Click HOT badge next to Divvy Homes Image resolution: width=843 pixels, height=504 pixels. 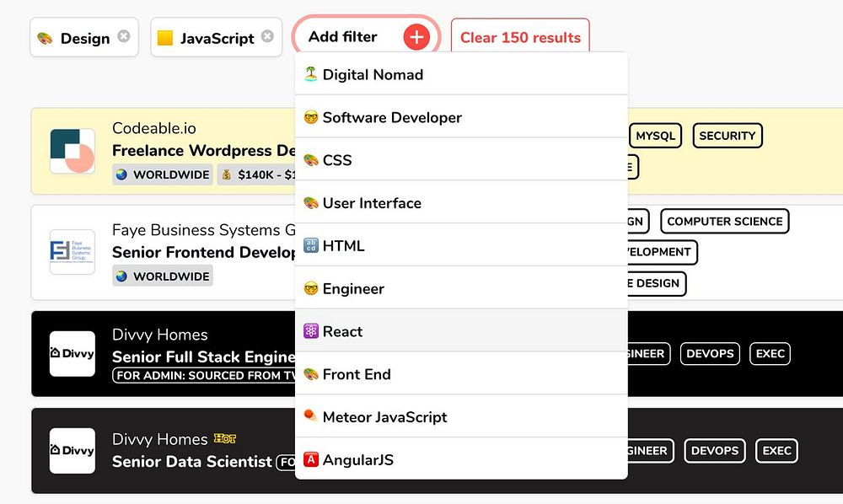[225, 439]
